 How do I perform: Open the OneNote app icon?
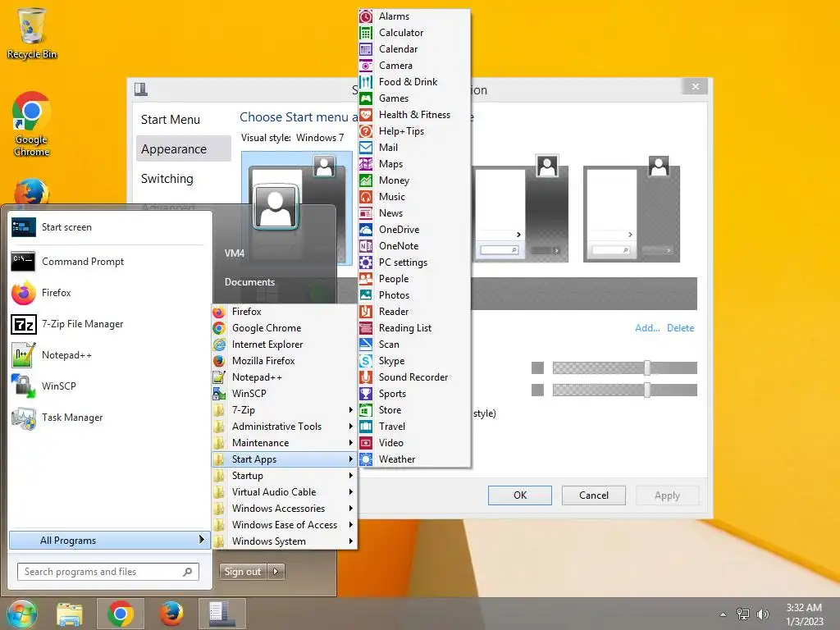click(365, 246)
